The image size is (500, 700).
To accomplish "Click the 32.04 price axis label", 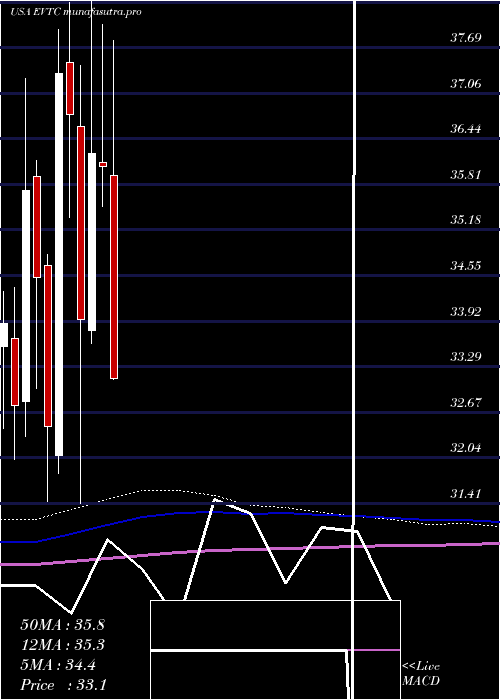I will pos(466,448).
